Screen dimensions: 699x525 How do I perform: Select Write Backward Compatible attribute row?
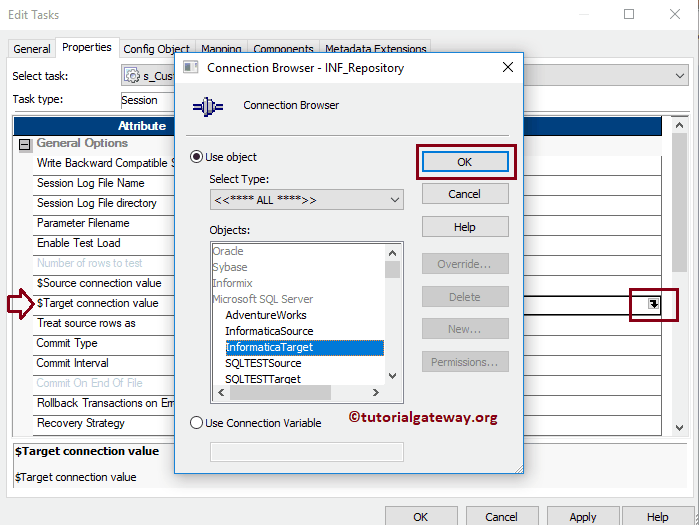click(103, 163)
